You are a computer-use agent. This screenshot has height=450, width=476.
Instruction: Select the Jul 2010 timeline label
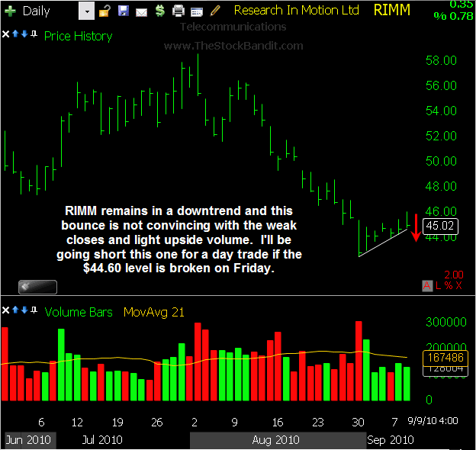(102, 440)
